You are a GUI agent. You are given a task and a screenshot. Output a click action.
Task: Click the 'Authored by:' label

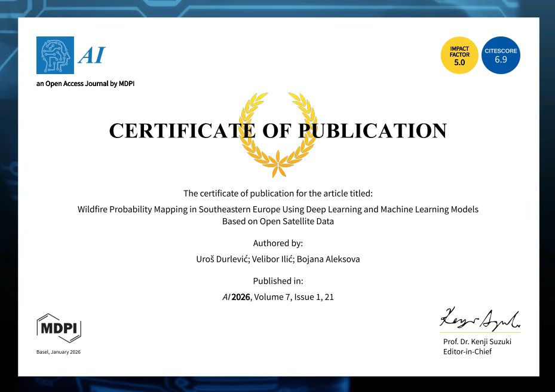click(x=278, y=243)
